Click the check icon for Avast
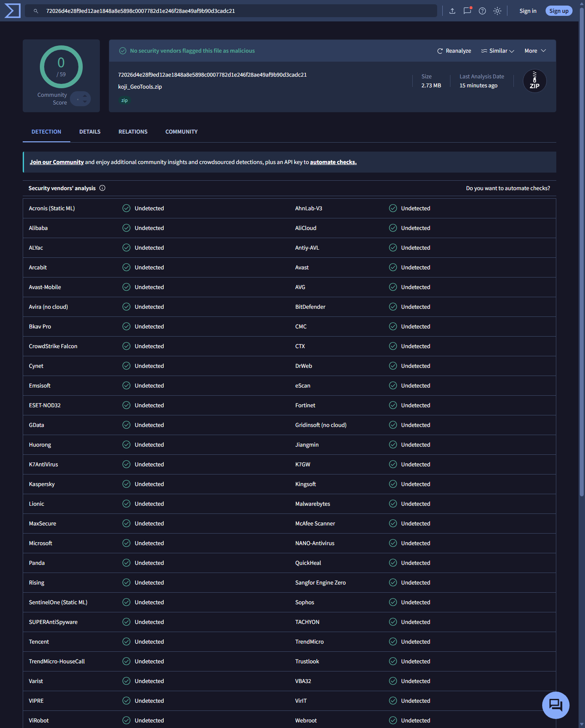Screen dimensions: 585x728 [393, 267]
